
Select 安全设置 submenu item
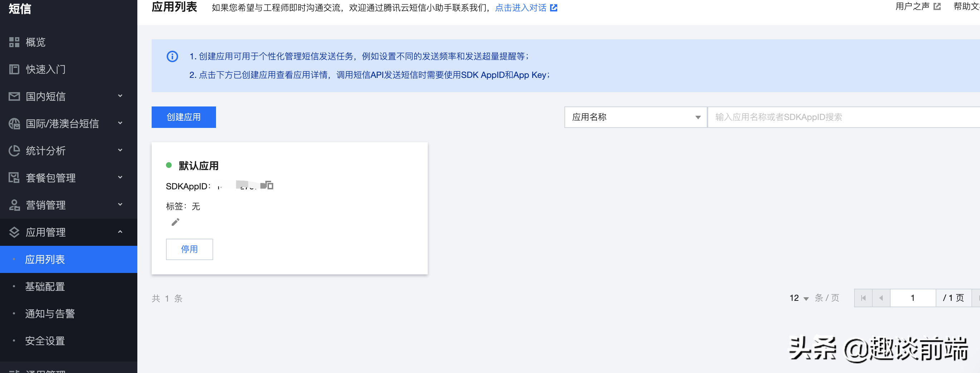coord(68,341)
